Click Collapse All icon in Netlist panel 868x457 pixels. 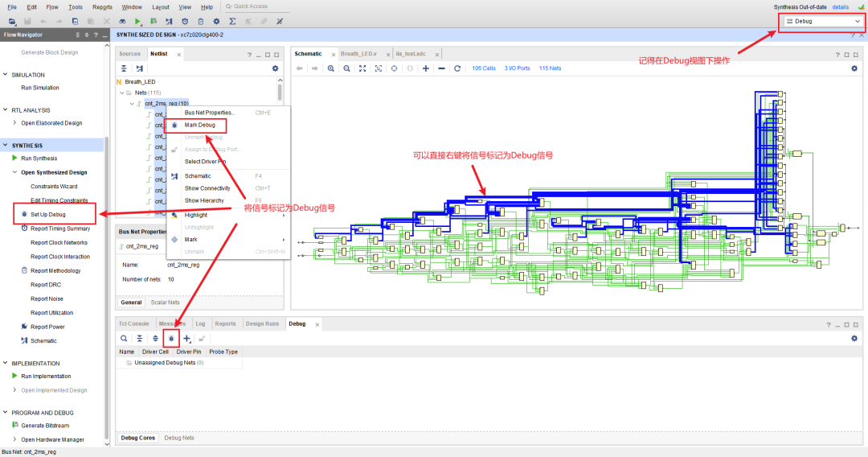[x=124, y=68]
